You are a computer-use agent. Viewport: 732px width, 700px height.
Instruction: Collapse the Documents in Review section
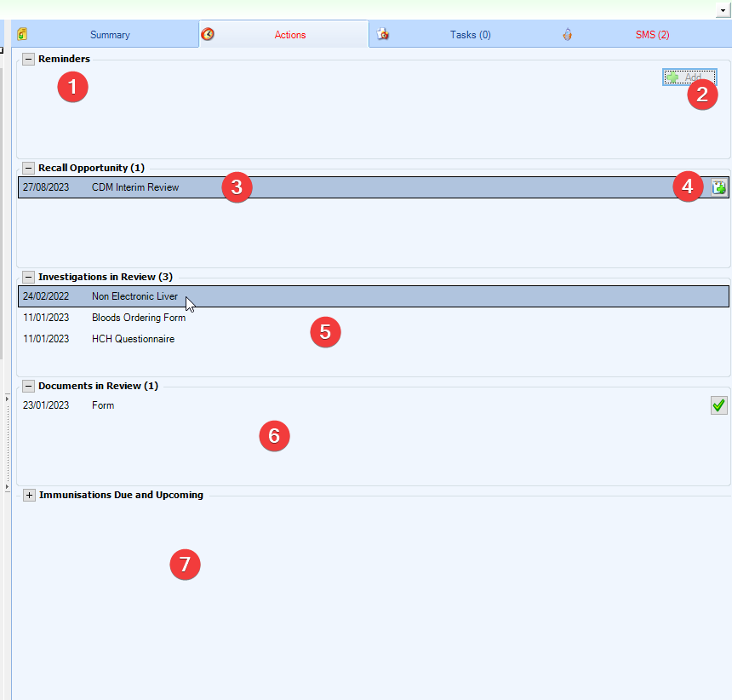coord(29,386)
